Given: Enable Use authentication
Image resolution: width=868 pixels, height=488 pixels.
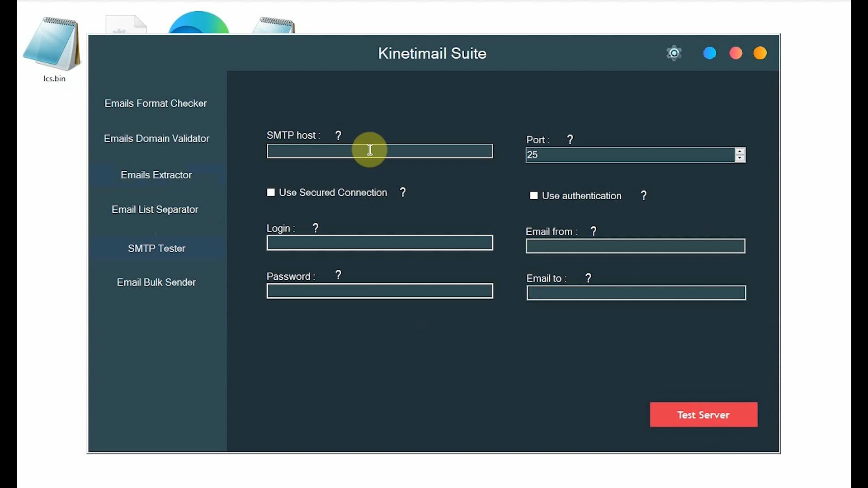Looking at the screenshot, I should (534, 195).
